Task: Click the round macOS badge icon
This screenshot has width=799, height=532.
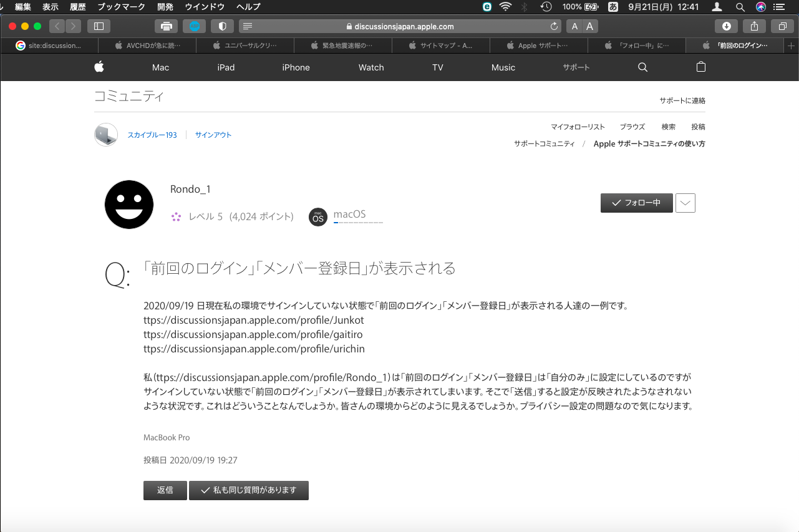Action: point(318,217)
